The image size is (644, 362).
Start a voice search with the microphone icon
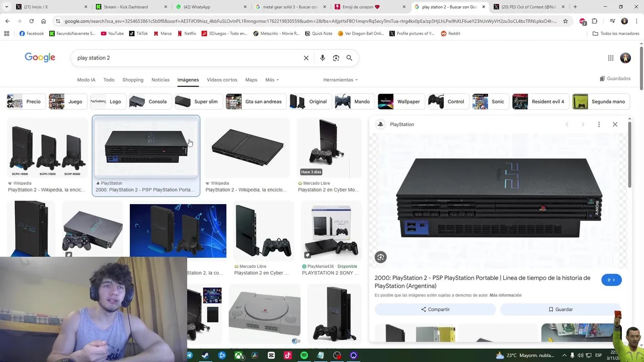pyautogui.click(x=323, y=58)
